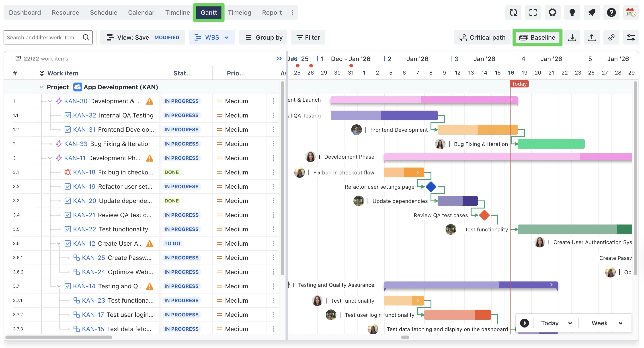Screen dimensions: 644x348
Task: Click the lightbulb tips icon
Action: tap(572, 12)
